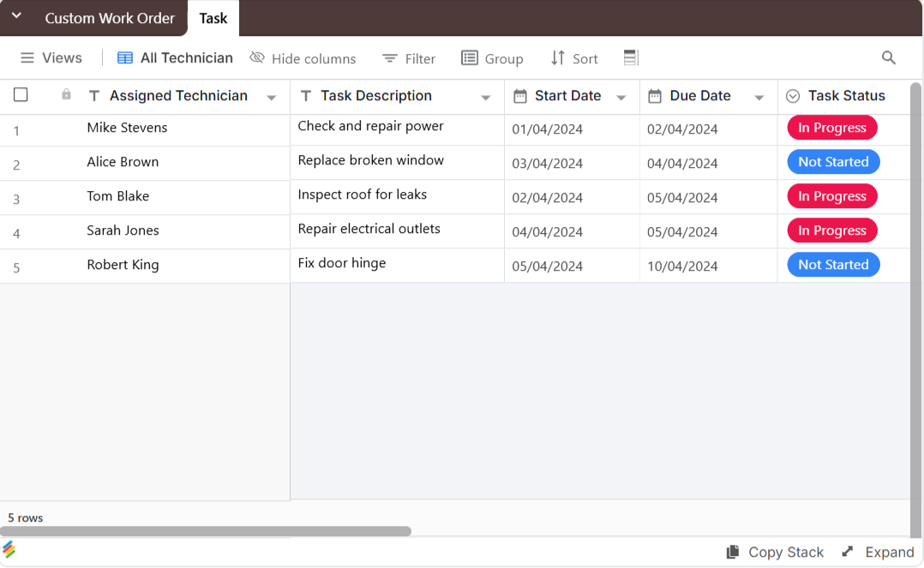
Task: Click due date 04/04/2024 for Alice Brown
Action: 709,164
